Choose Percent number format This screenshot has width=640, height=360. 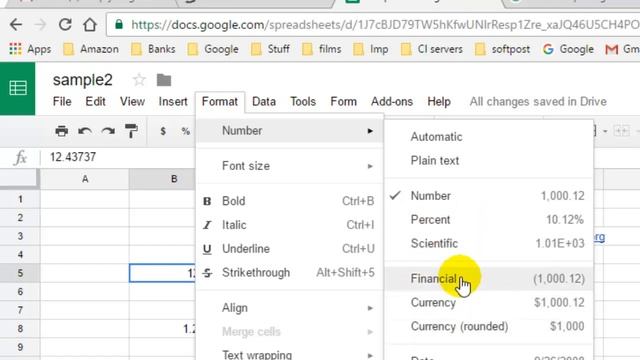click(x=489, y=220)
